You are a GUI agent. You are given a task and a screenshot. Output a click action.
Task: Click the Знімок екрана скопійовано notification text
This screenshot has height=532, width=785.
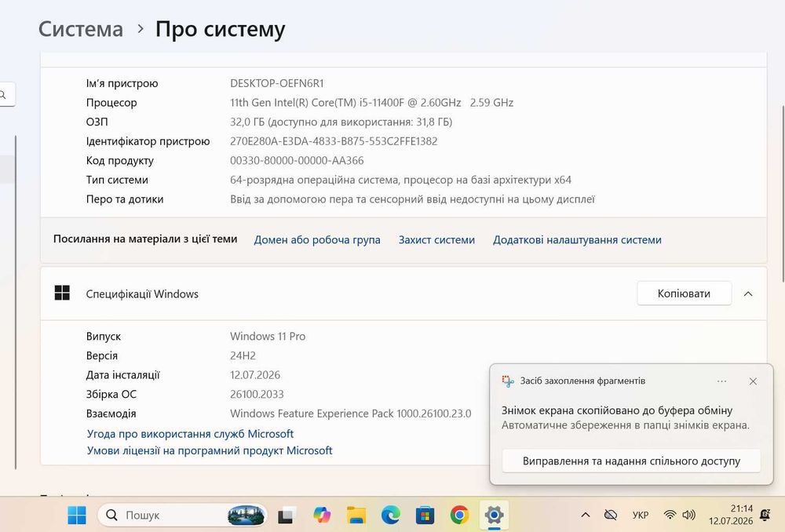[617, 411]
